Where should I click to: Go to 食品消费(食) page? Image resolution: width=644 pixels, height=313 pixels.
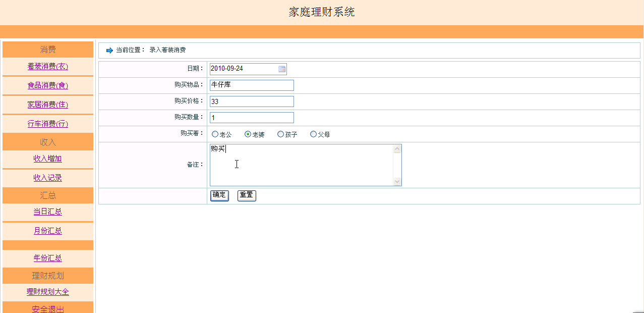click(x=48, y=85)
